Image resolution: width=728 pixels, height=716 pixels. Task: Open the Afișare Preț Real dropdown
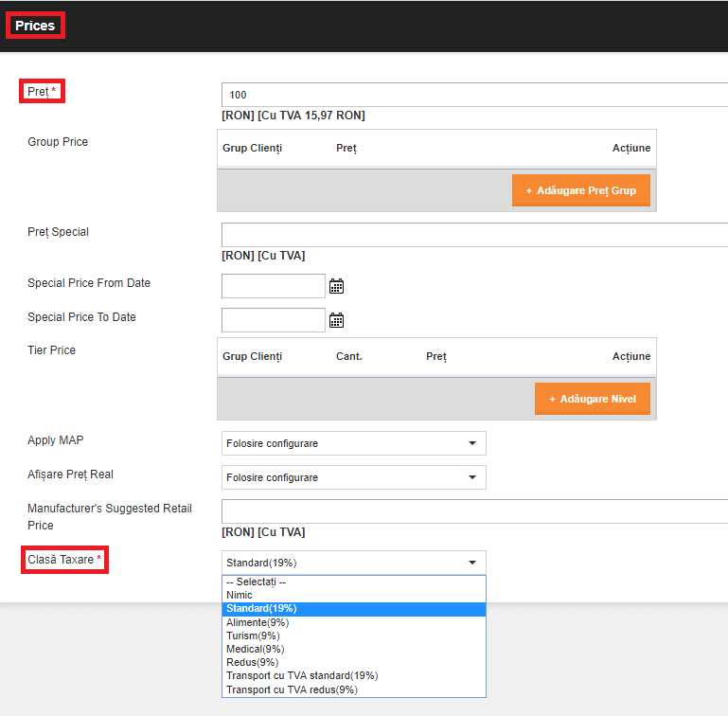354,477
